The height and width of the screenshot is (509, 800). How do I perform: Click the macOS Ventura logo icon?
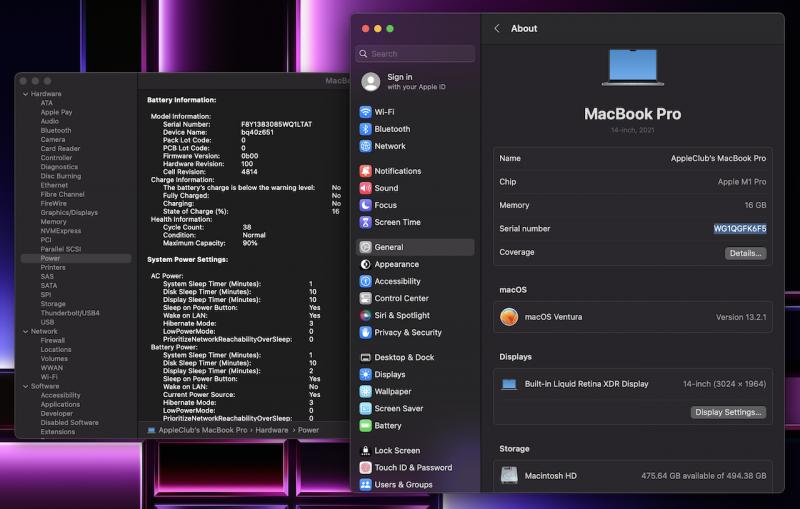coord(509,317)
